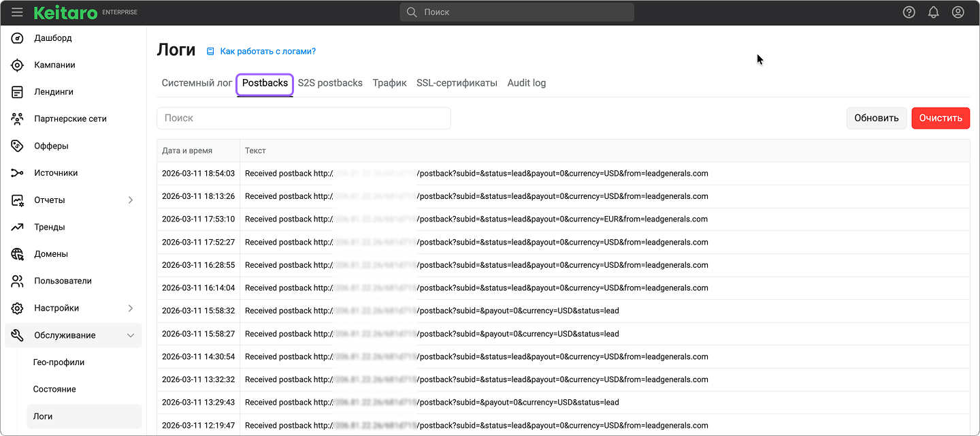Click the Тренды arrow icon

click(18, 227)
